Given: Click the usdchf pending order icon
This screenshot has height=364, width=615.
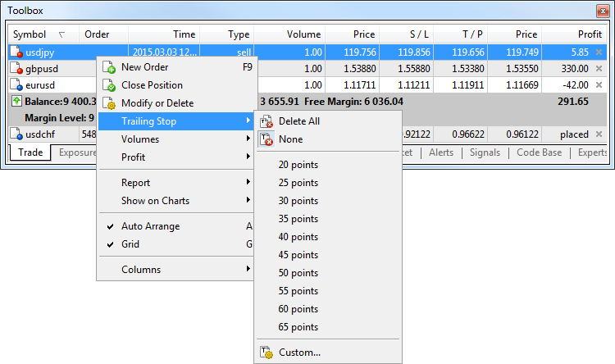Looking at the screenshot, I should 16,134.
